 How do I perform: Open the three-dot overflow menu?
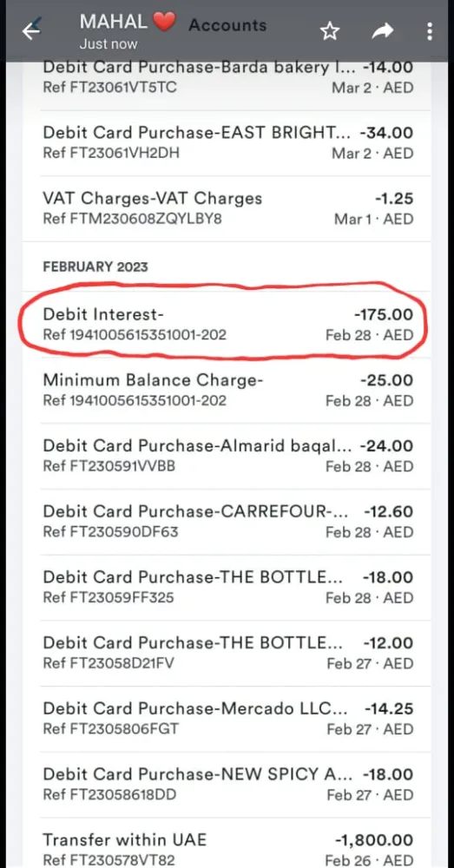(430, 31)
